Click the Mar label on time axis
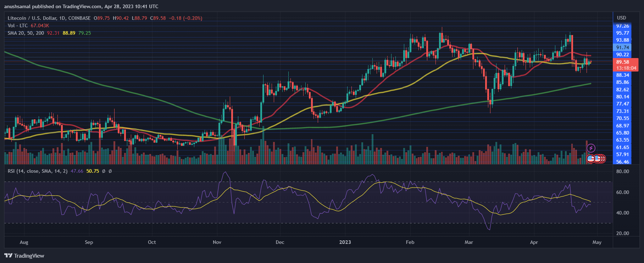Screen dimensions: 644x263 click(469, 242)
